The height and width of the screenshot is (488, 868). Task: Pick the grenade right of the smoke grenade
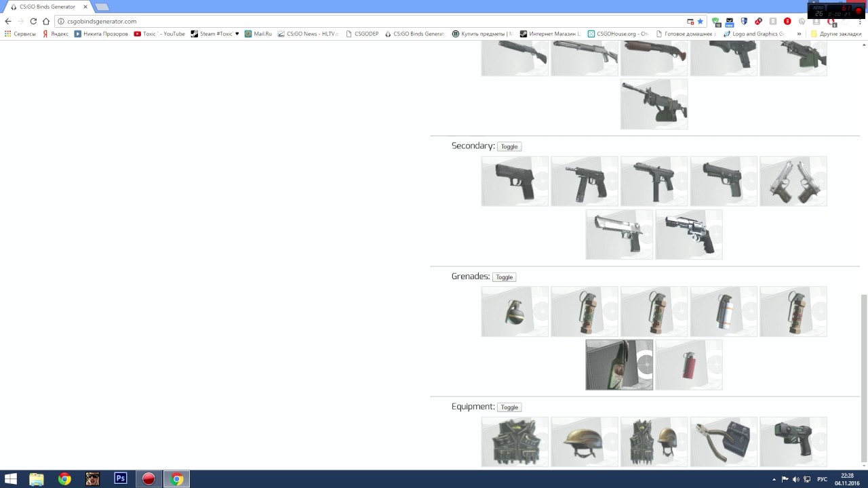pyautogui.click(x=793, y=312)
